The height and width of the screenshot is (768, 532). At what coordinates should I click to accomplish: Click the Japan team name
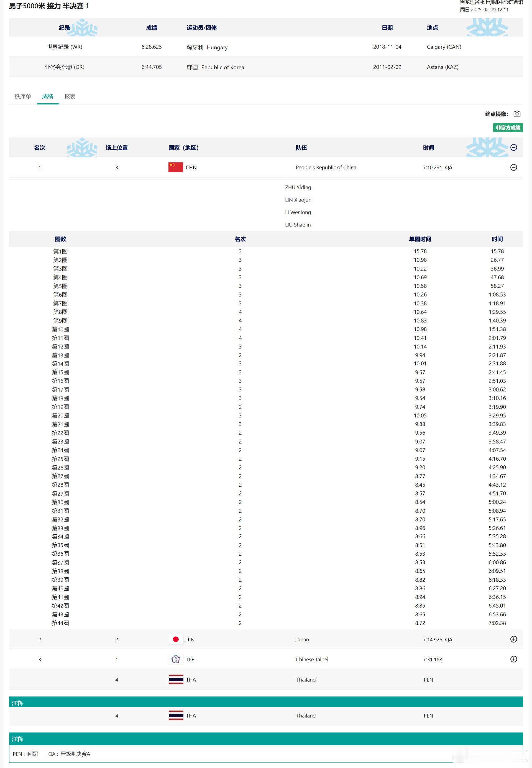(x=302, y=639)
